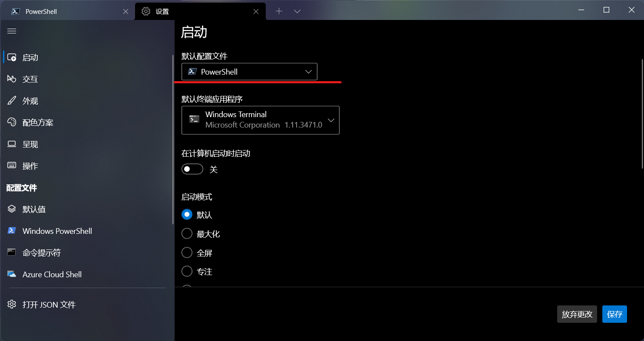Open 操作 settings page
Screen dimensions: 644x341
click(x=86, y=166)
